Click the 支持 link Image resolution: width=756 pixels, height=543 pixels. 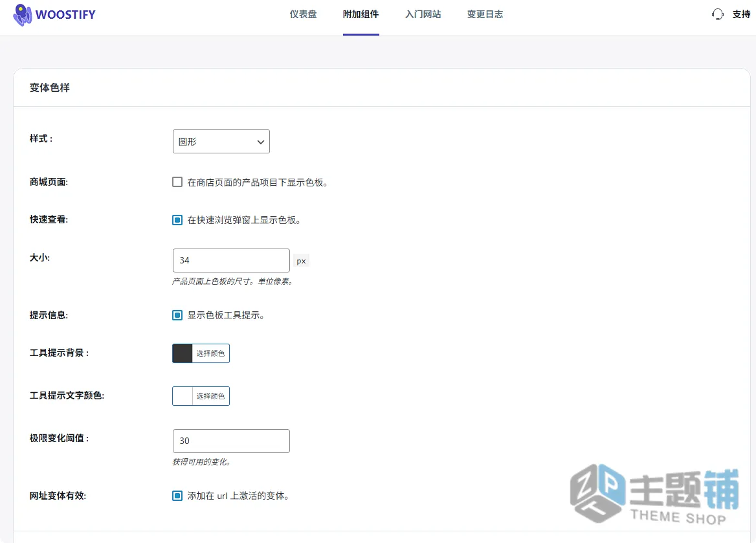[x=741, y=14]
